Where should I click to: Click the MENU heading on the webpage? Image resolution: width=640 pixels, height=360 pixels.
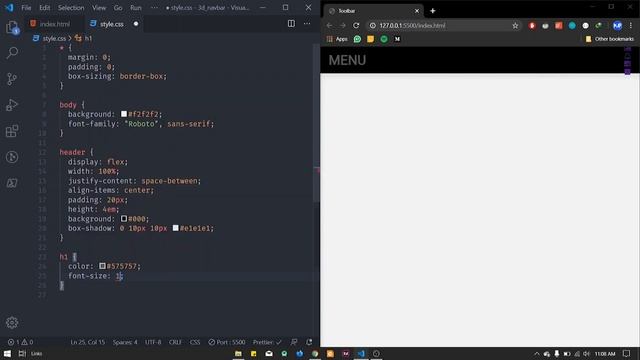point(347,60)
